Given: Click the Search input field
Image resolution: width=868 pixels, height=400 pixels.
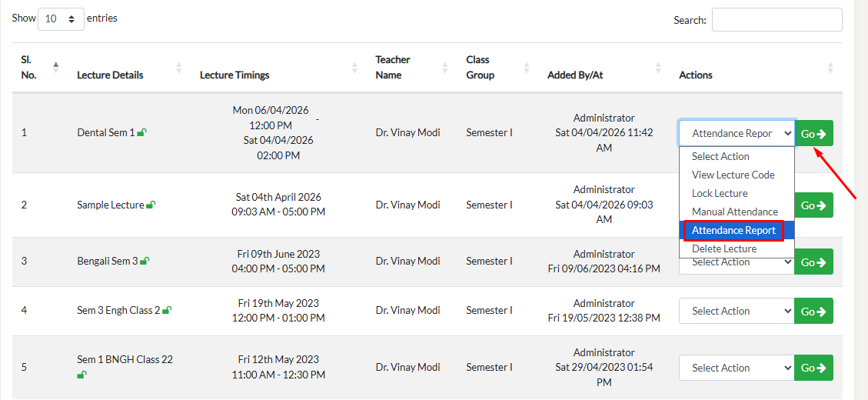Looking at the screenshot, I should tap(777, 20).
